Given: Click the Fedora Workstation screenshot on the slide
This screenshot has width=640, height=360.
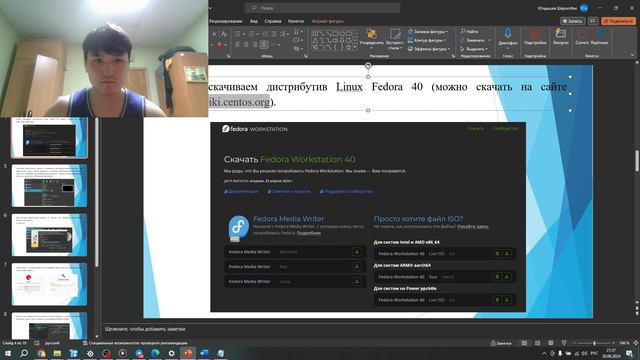Looking at the screenshot, I should pyautogui.click(x=368, y=217).
